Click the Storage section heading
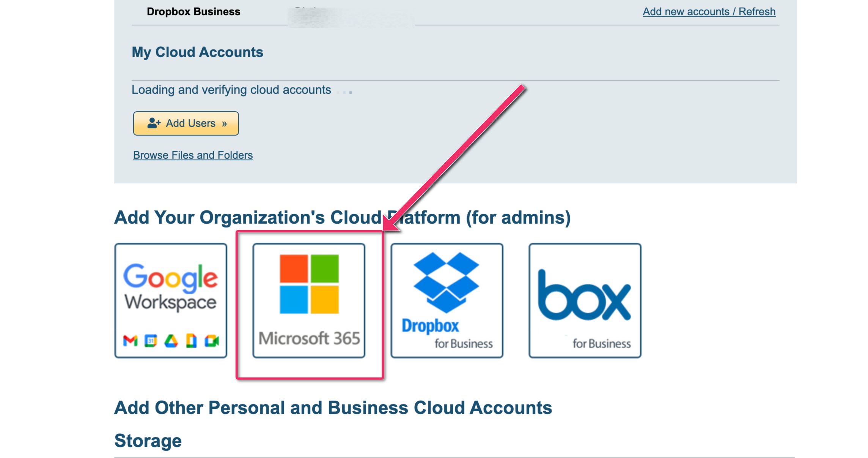868x458 pixels. (148, 441)
